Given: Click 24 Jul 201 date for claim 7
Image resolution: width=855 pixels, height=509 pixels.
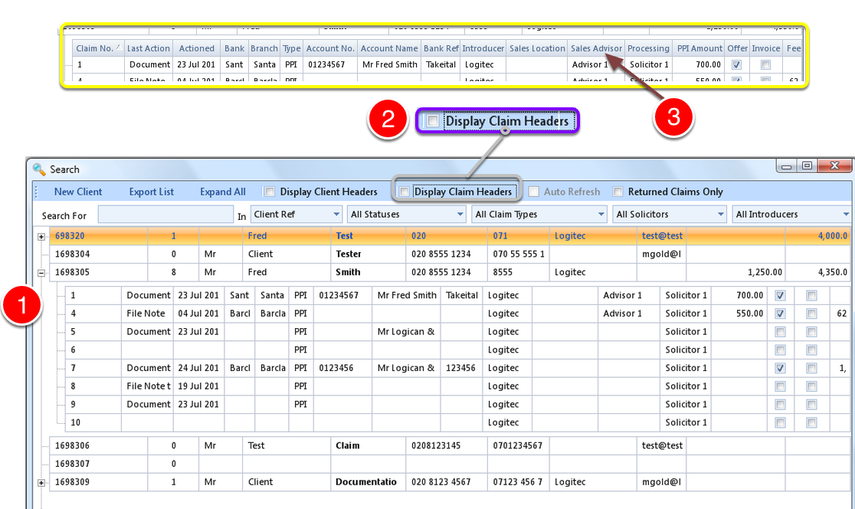Looking at the screenshot, I should pos(198,368).
